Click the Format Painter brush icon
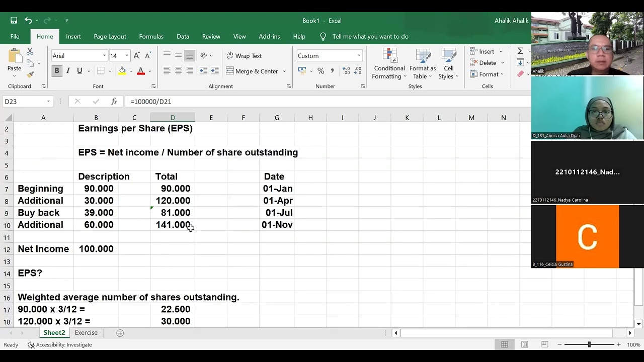 [30, 74]
